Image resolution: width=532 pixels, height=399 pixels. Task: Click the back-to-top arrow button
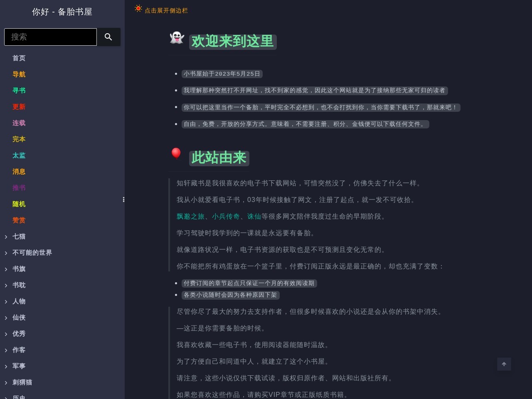click(x=504, y=364)
